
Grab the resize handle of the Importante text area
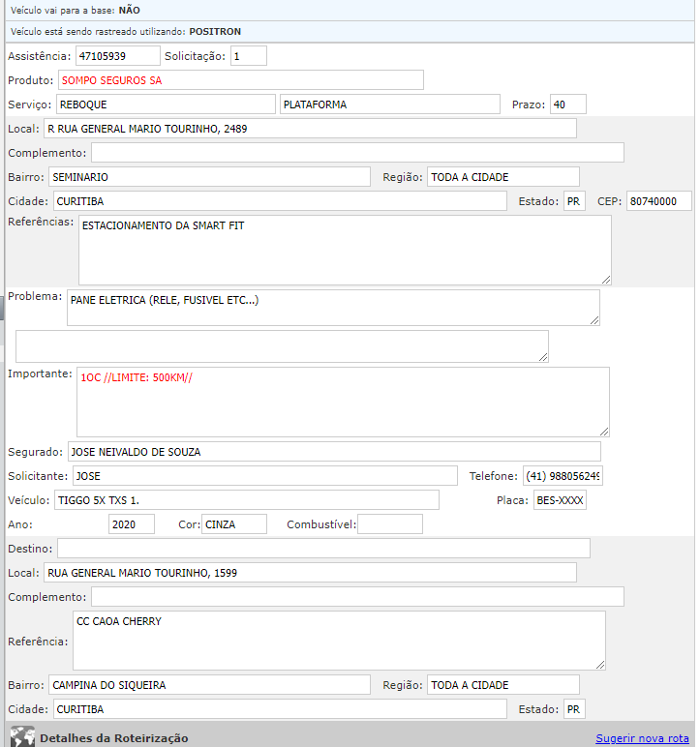point(604,432)
